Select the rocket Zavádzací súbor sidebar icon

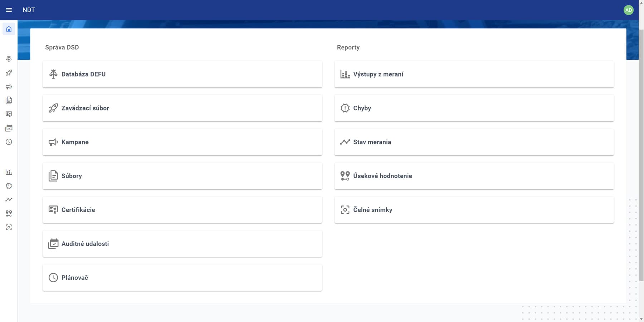click(x=9, y=73)
